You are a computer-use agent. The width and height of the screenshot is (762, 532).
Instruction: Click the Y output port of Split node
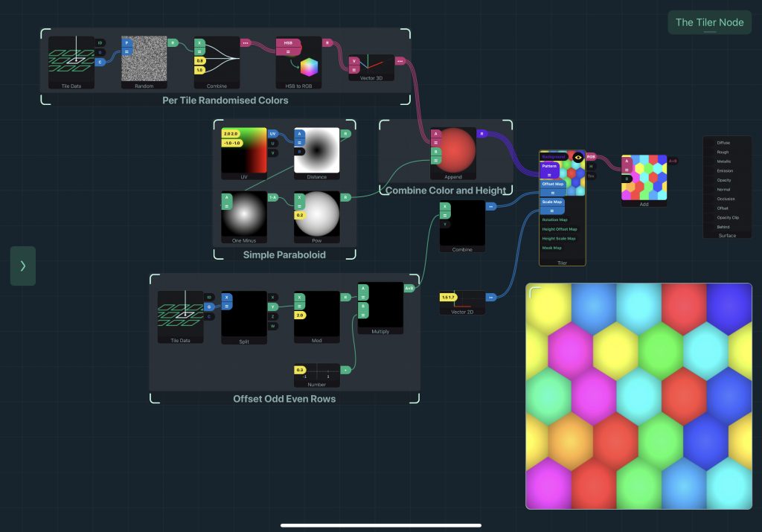pos(272,307)
